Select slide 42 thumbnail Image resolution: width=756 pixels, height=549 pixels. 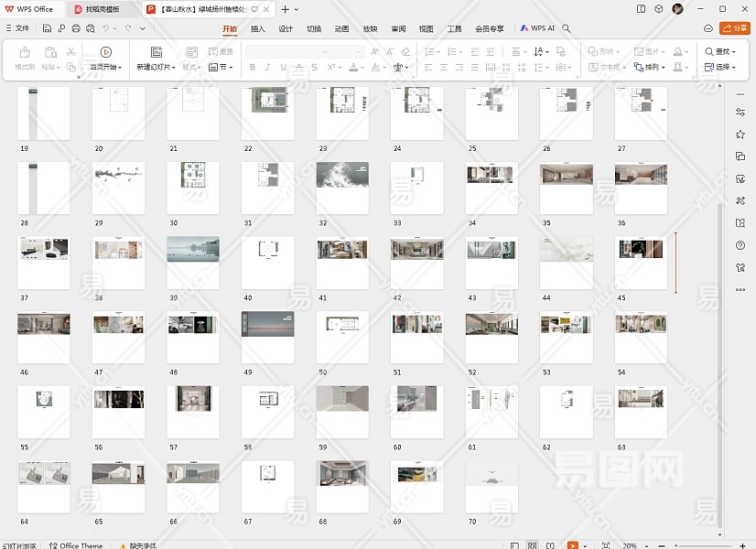coord(416,263)
